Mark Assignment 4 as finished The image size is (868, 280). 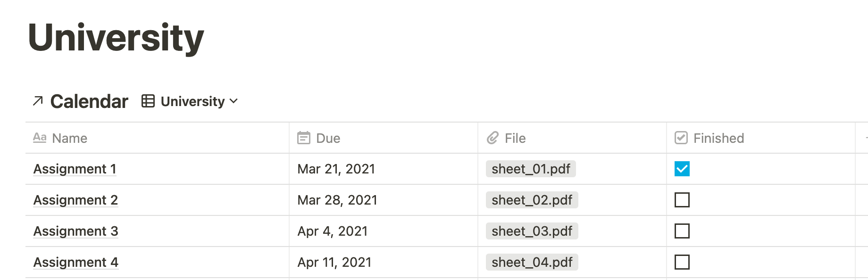(x=682, y=262)
